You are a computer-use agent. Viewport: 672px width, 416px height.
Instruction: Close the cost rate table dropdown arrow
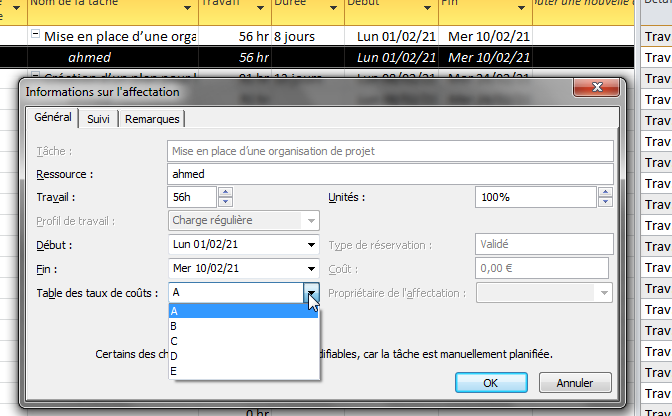click(312, 293)
